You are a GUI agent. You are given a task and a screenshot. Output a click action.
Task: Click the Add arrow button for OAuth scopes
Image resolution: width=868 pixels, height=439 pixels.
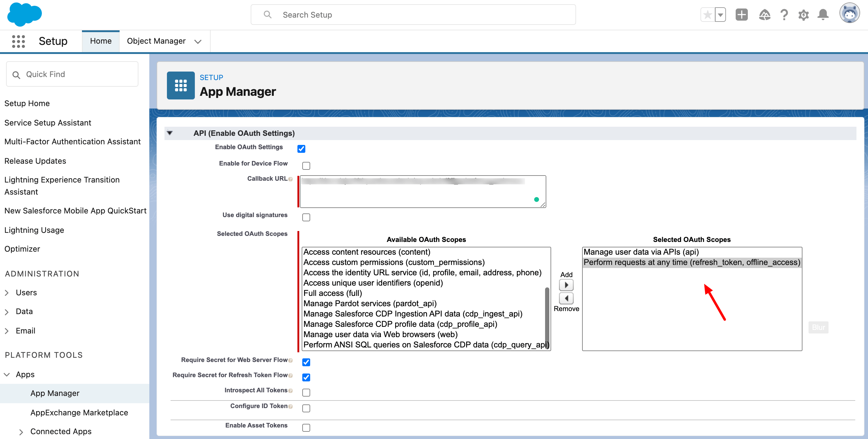[566, 285]
